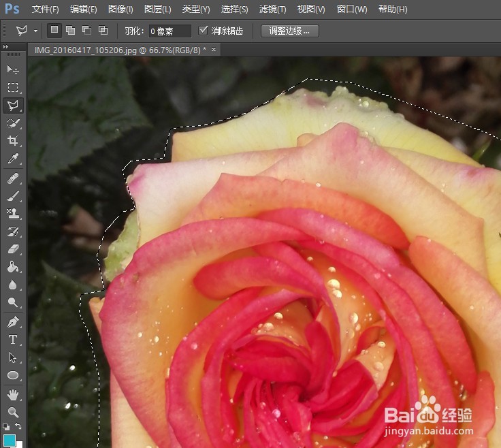Image resolution: width=501 pixels, height=448 pixels.
Task: Click the 调整边缘 Refine Edge button
Action: [x=289, y=31]
